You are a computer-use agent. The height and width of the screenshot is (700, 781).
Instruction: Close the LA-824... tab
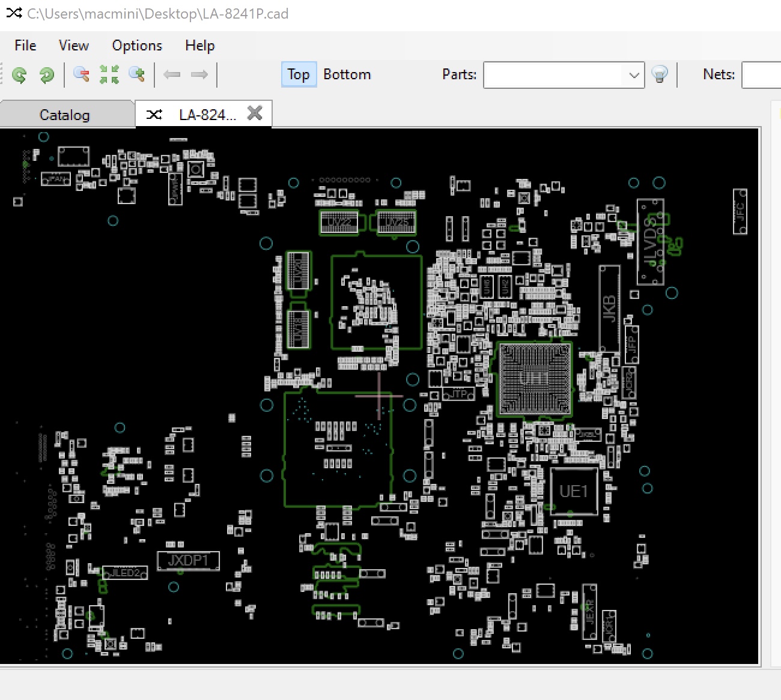[x=255, y=113]
